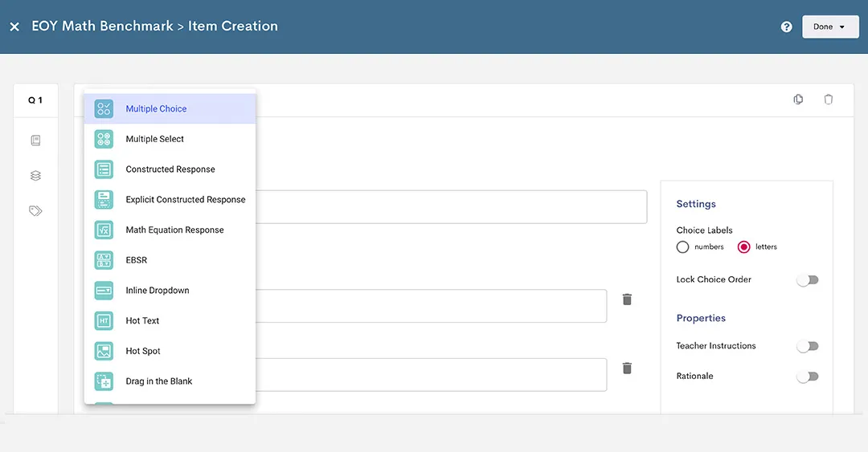Open the help question mark icon
Viewport: 868px width, 452px height.
point(786,26)
